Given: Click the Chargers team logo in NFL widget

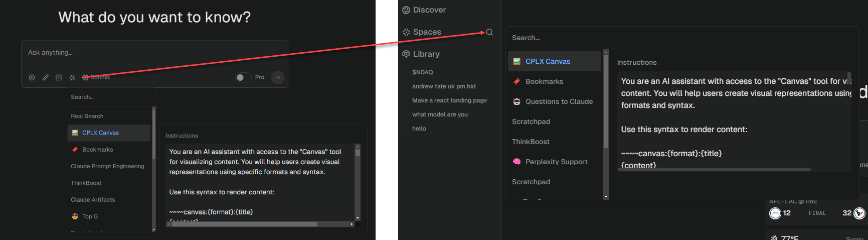Looking at the screenshot, I should click(775, 213).
